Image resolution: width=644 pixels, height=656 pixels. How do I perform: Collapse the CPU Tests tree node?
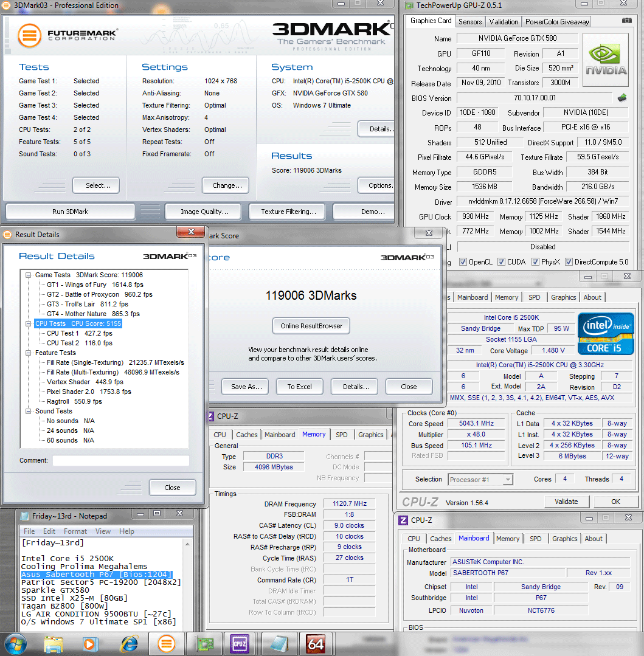29,324
